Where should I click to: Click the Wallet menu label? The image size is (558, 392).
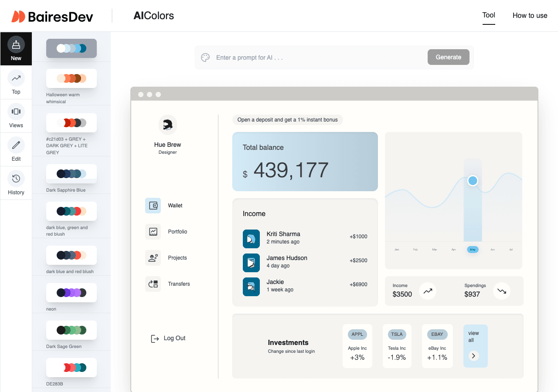click(175, 206)
